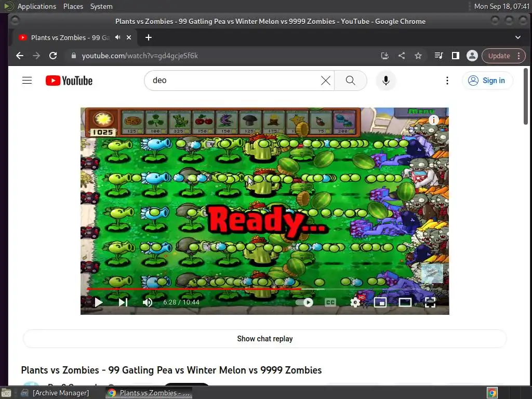Click the address bar URL

click(x=140, y=56)
